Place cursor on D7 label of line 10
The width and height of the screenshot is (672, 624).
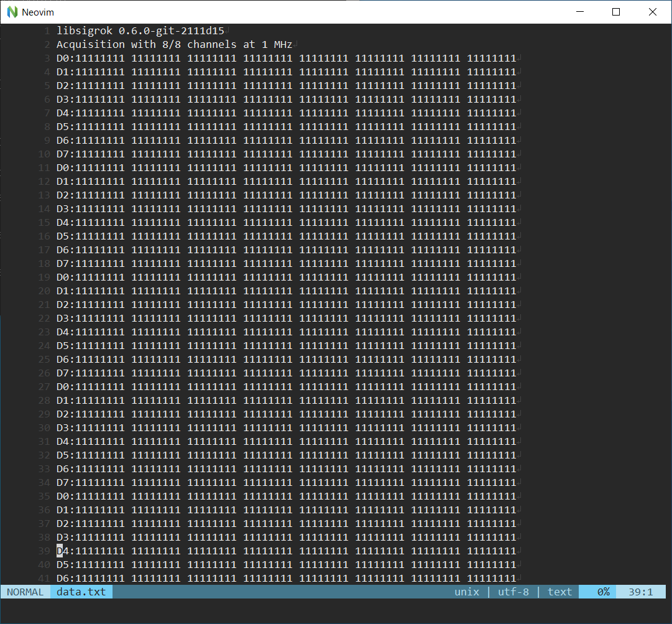(63, 154)
